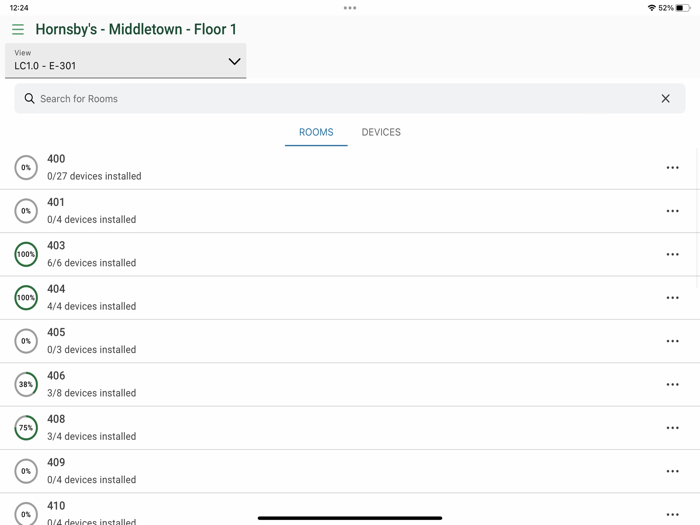The width and height of the screenshot is (700, 525).
Task: Open room 404 from the list
Action: click(350, 298)
